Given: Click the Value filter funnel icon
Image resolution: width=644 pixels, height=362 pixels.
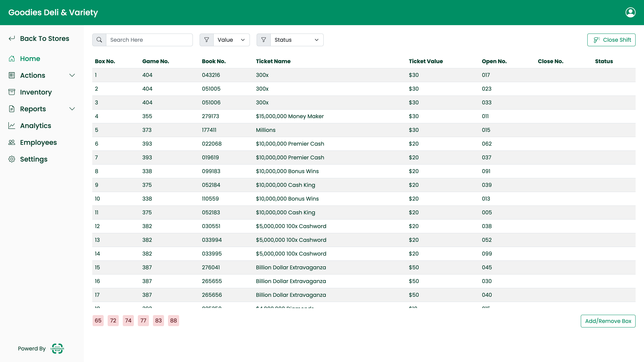Looking at the screenshot, I should tap(206, 40).
